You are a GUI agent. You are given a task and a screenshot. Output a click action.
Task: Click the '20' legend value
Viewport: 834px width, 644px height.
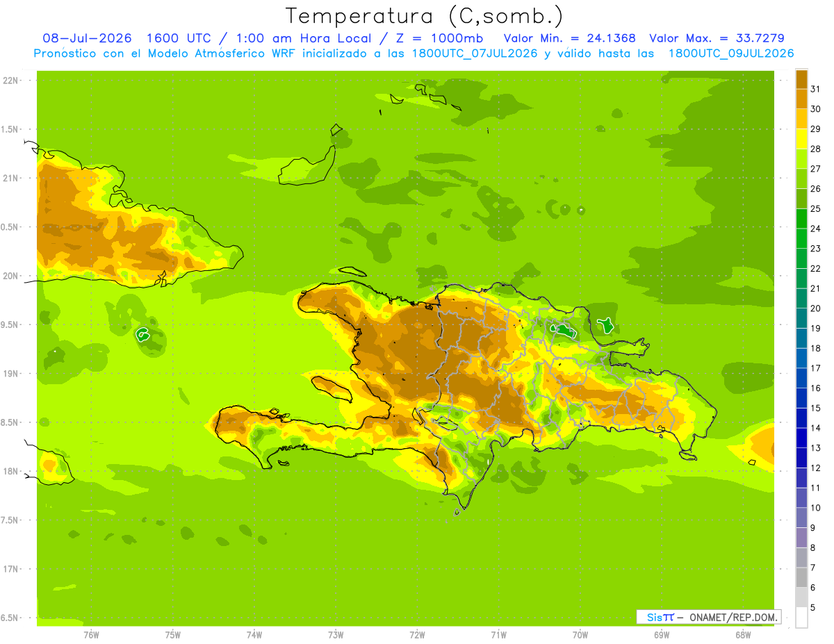[815, 308]
